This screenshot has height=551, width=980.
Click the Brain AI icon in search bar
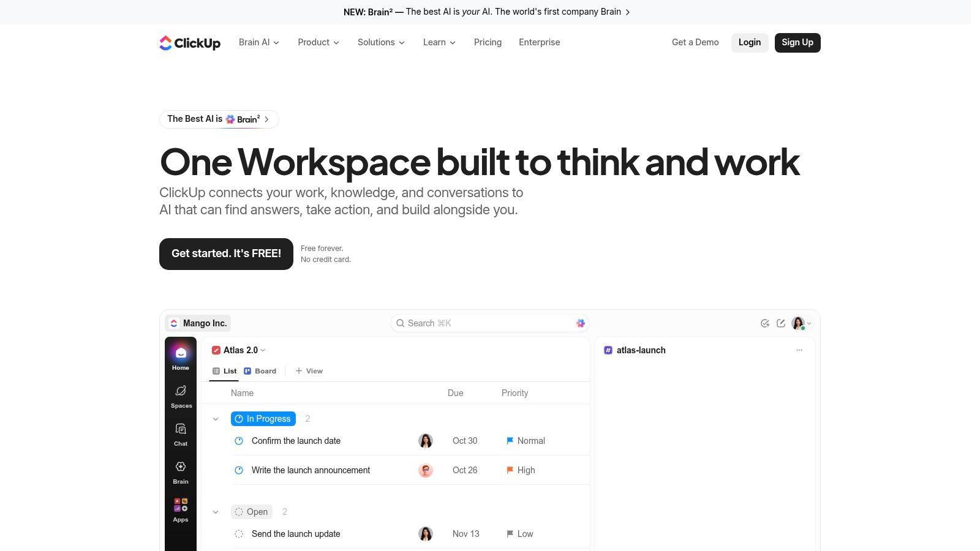pos(581,323)
